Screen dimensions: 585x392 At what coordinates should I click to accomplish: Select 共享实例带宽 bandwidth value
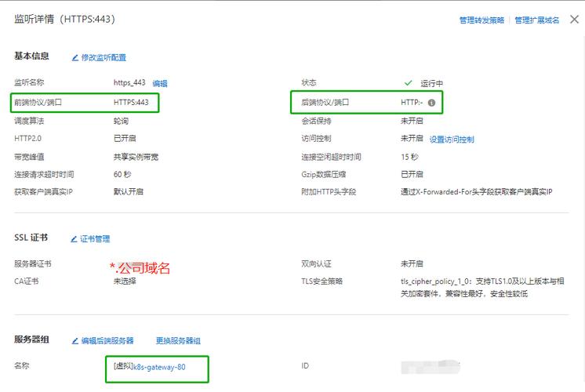pyautogui.click(x=136, y=157)
